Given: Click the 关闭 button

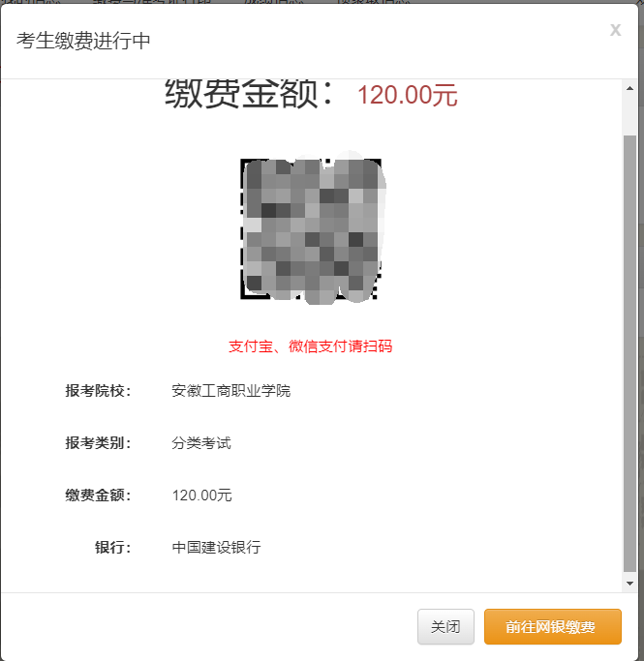Looking at the screenshot, I should click(445, 626).
